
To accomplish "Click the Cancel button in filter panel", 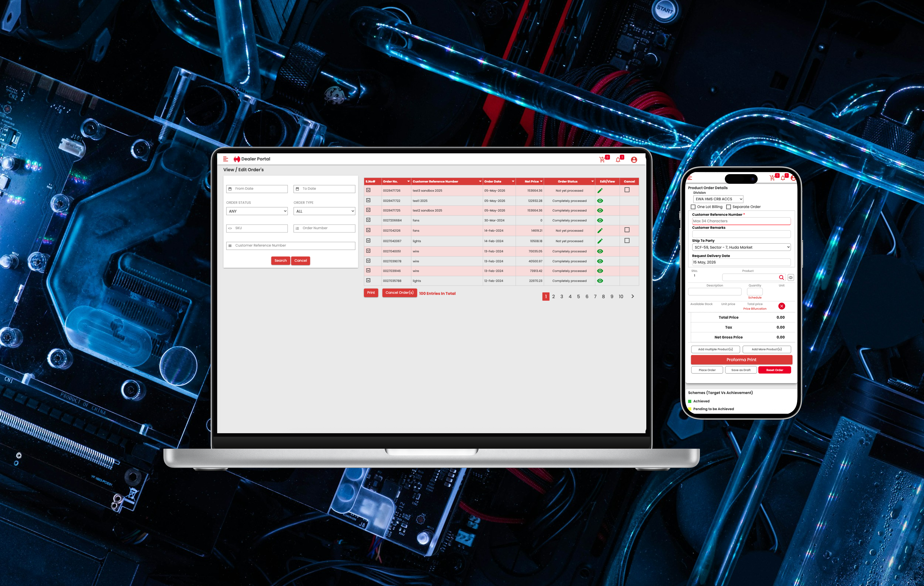I will pyautogui.click(x=301, y=261).
